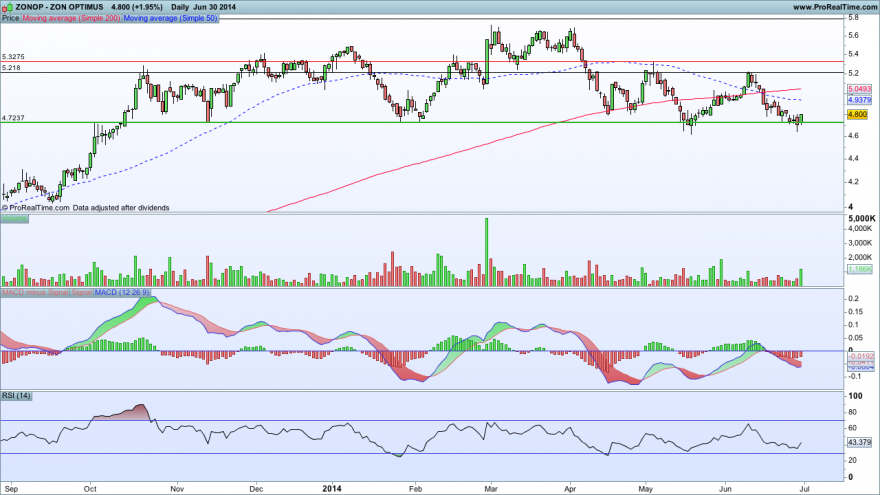
Task: Click the 43.379 RSI value tag
Action: (859, 442)
